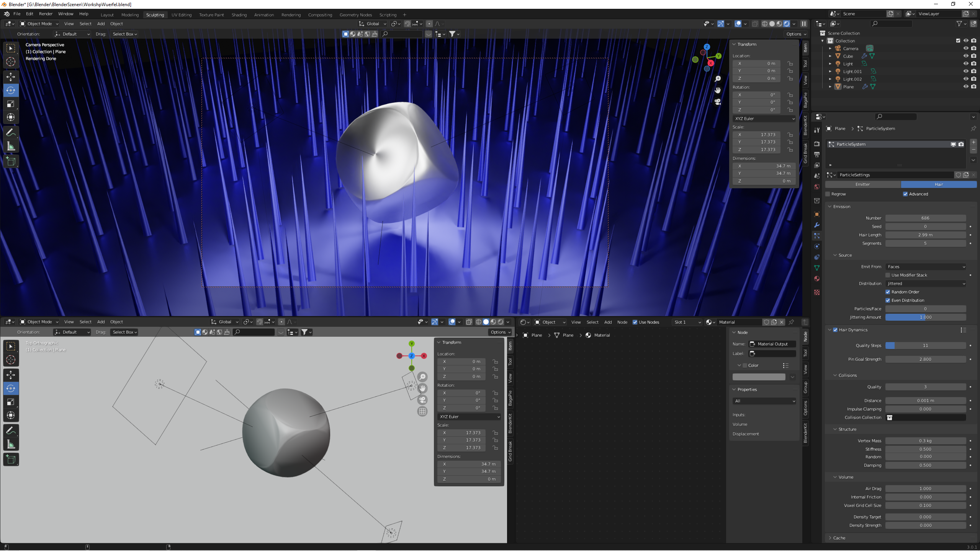Select the Annotate tool in top viewport
The width and height of the screenshot is (980, 551).
click(11, 132)
